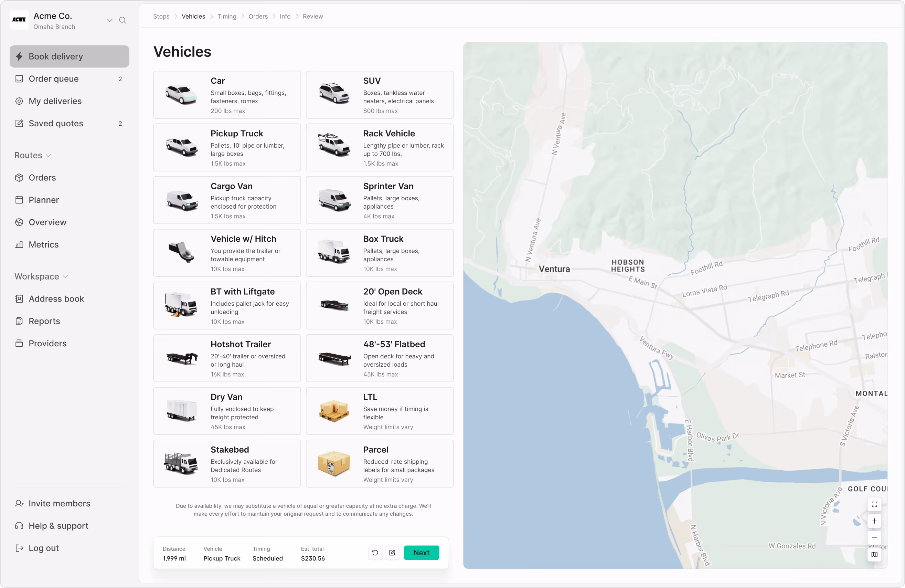This screenshot has height=588, width=905.
Task: Go to the Timing breadcrumb step
Action: [227, 17]
